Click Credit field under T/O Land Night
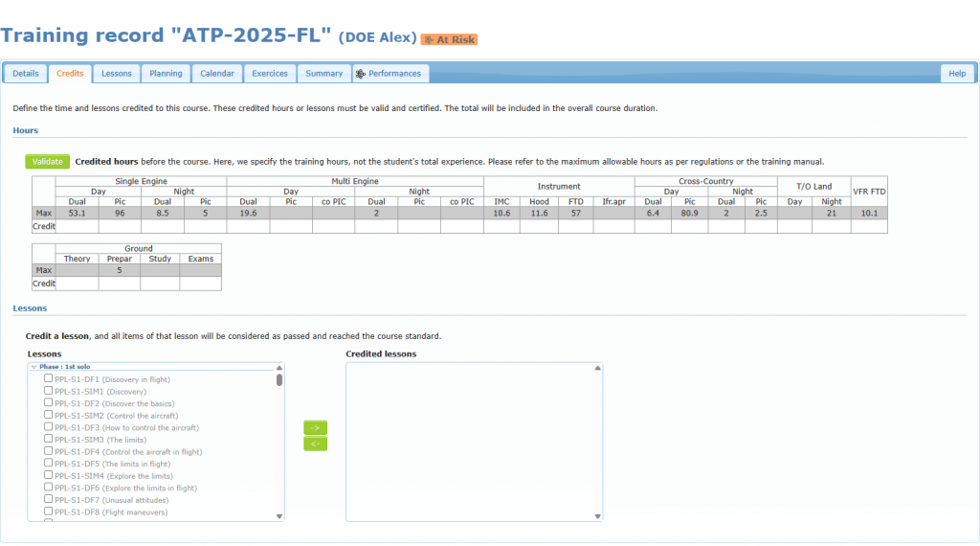Screen dimensions: 980x546 [832, 226]
